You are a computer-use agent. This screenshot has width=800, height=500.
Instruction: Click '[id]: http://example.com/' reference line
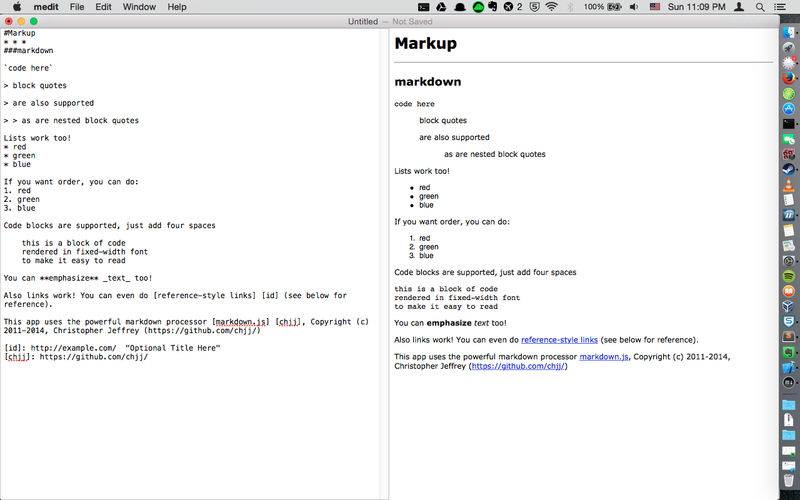pos(112,348)
